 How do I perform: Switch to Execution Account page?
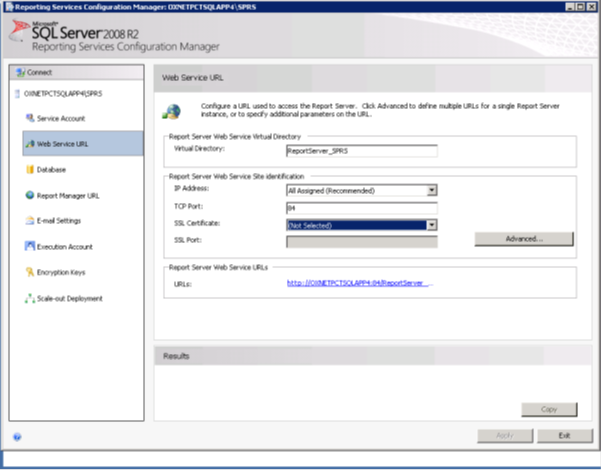click(64, 247)
